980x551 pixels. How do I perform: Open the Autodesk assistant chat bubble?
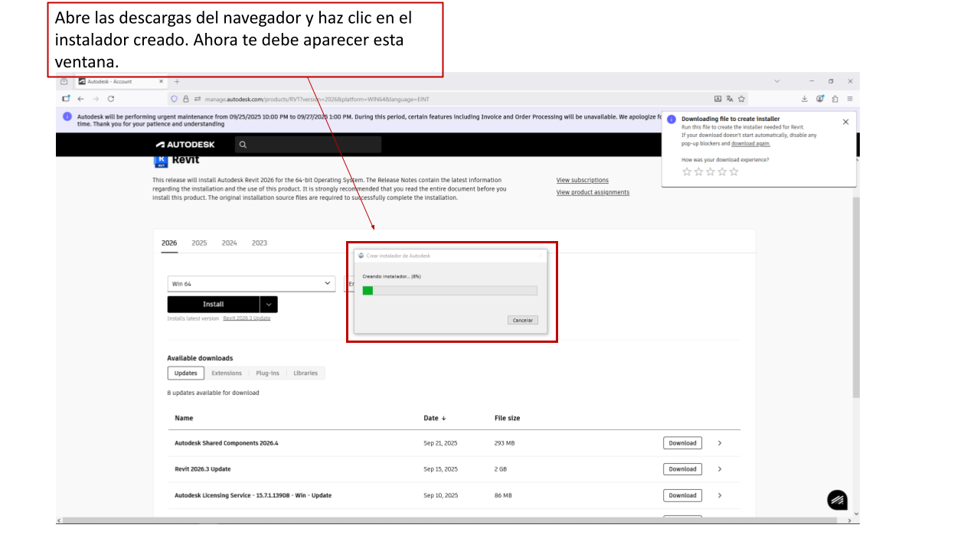pos(838,500)
